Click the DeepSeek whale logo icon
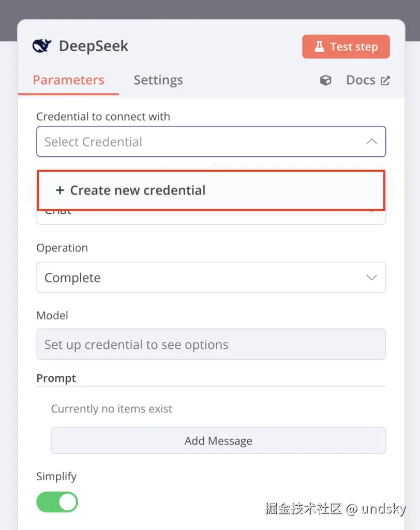This screenshot has width=420, height=530. (x=42, y=46)
